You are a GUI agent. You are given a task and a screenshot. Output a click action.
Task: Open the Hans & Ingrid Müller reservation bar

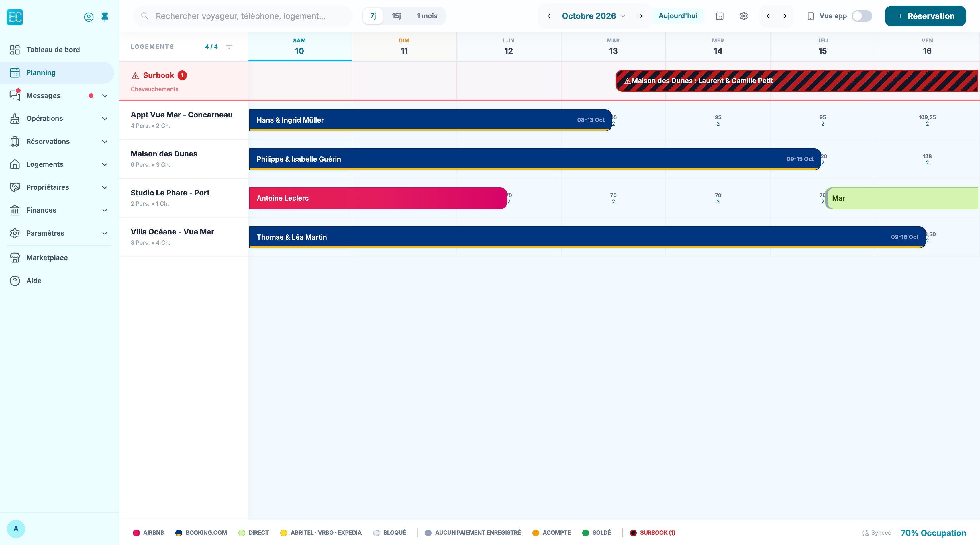430,120
